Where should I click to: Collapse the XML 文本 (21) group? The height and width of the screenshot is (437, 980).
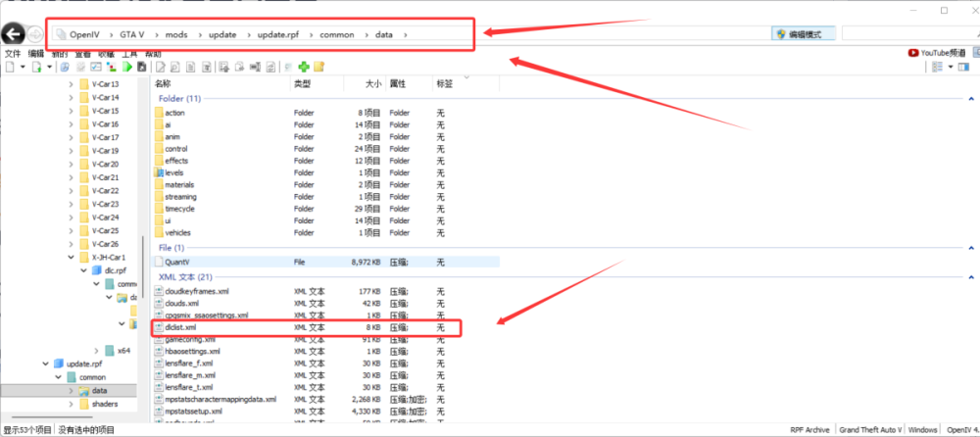pos(970,277)
